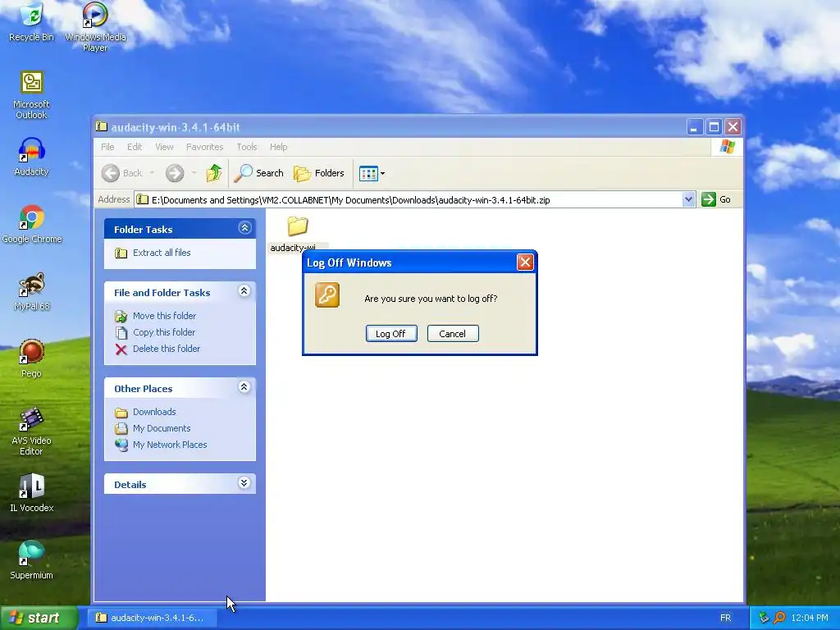Click the zip icon in address bar

[142, 200]
